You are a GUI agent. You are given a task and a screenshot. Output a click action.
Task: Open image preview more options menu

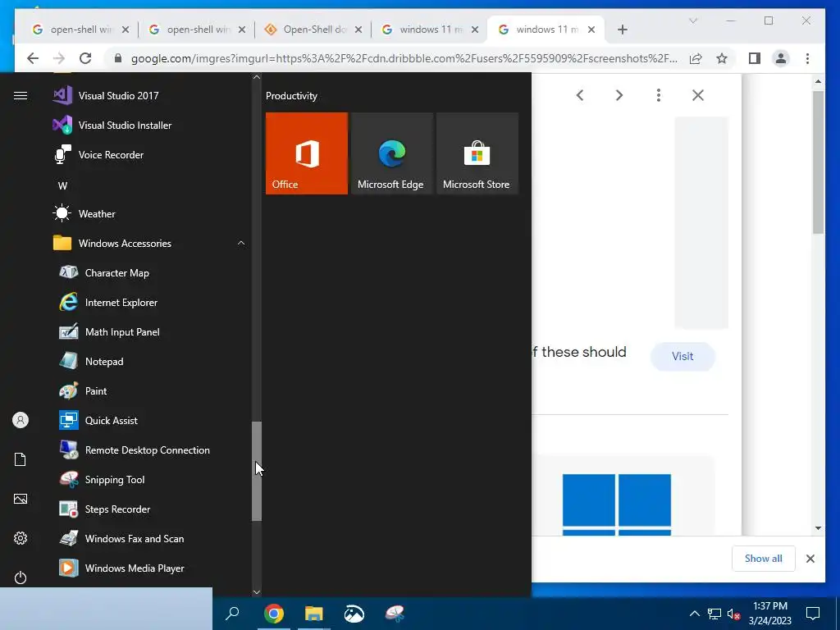pyautogui.click(x=659, y=95)
